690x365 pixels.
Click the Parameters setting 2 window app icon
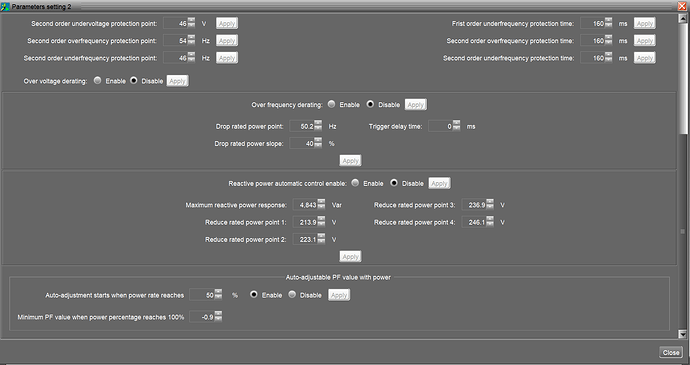(5, 7)
